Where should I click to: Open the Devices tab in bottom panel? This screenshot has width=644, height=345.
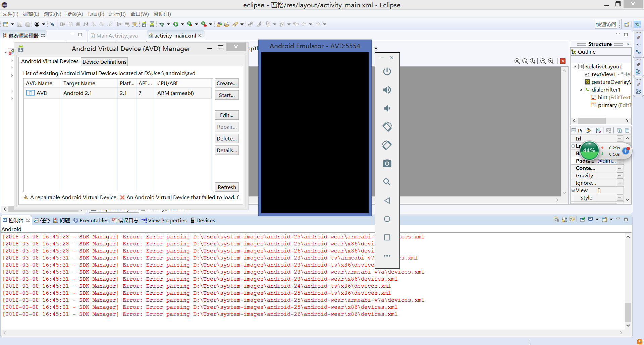click(203, 220)
